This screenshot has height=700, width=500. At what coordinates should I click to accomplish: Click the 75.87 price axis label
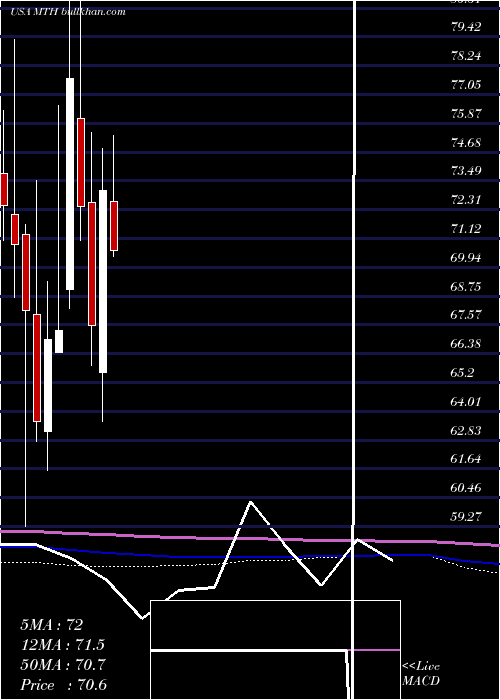pyautogui.click(x=466, y=113)
